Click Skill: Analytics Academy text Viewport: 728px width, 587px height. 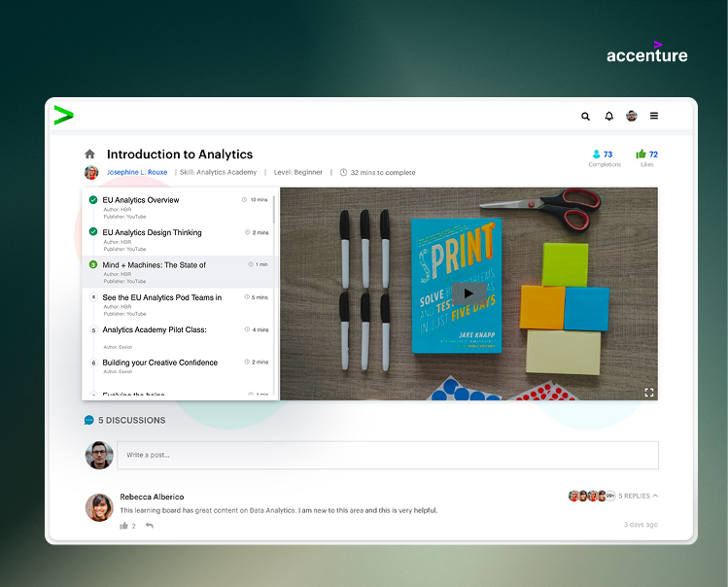(219, 172)
